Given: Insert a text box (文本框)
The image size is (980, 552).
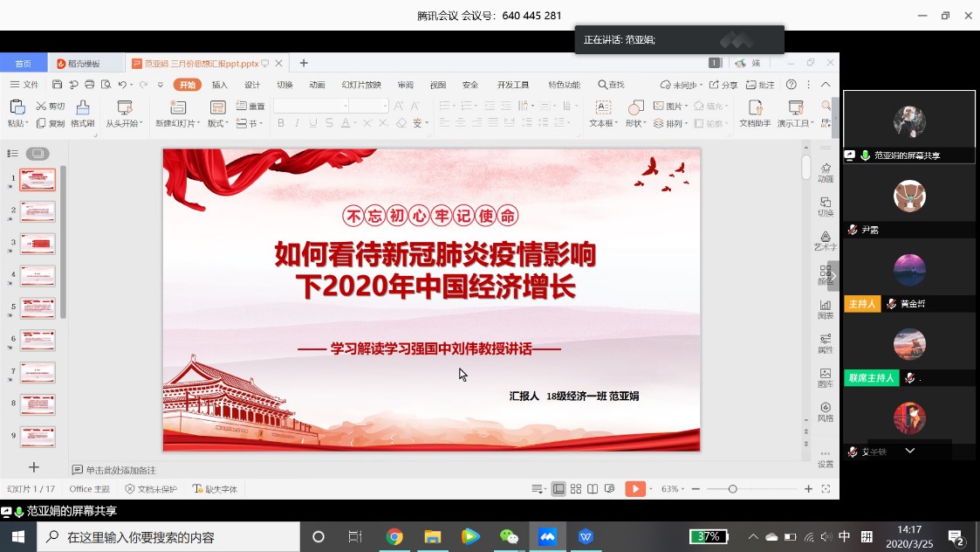Looking at the screenshot, I should [x=602, y=114].
